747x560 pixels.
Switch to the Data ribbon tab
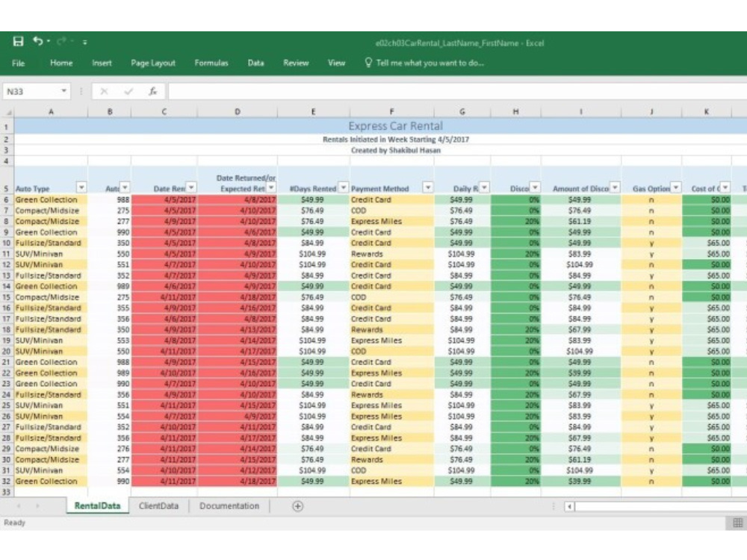255,63
